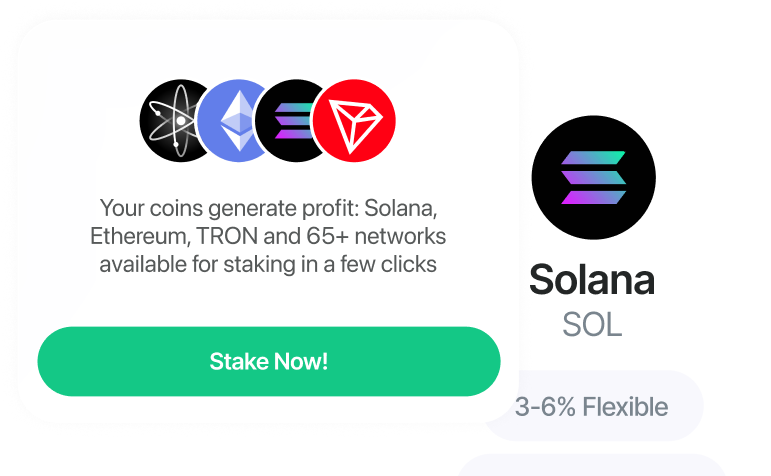Select the blue Ethereum coin icon
Image resolution: width=771 pixels, height=476 pixels.
[x=229, y=120]
